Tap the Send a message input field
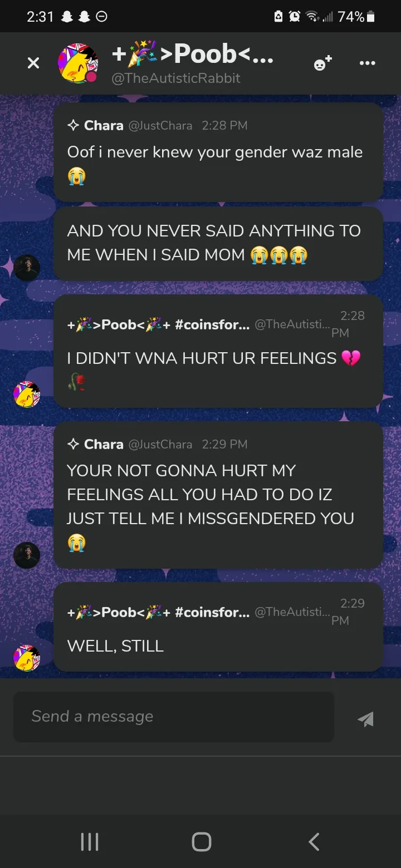Screen dimensions: 401x868 click(x=174, y=717)
